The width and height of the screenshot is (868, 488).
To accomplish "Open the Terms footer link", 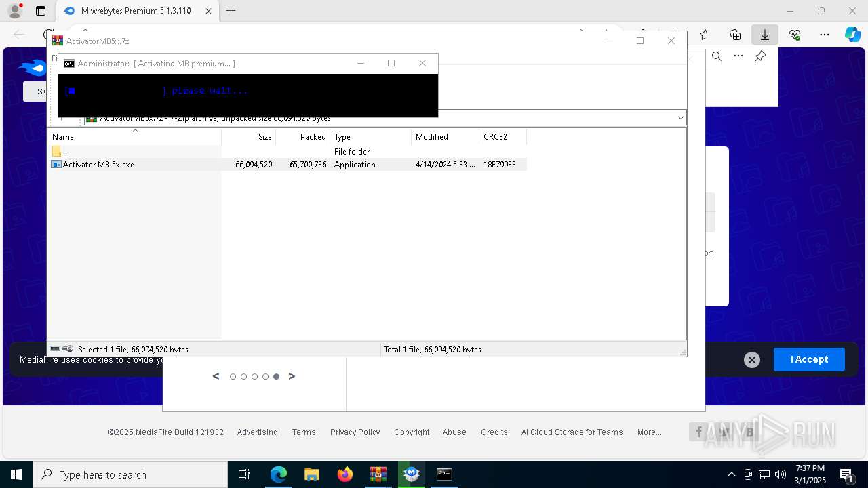I will (304, 432).
